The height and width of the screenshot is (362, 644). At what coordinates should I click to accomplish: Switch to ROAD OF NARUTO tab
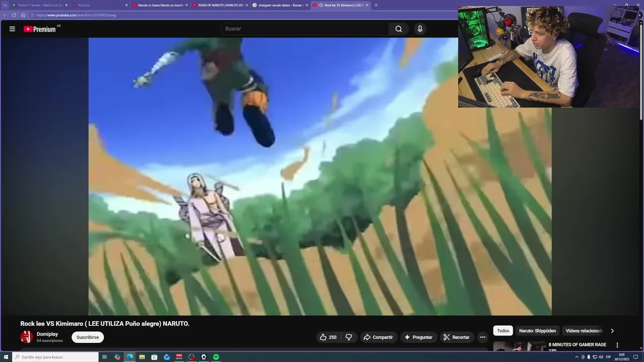coord(220,5)
